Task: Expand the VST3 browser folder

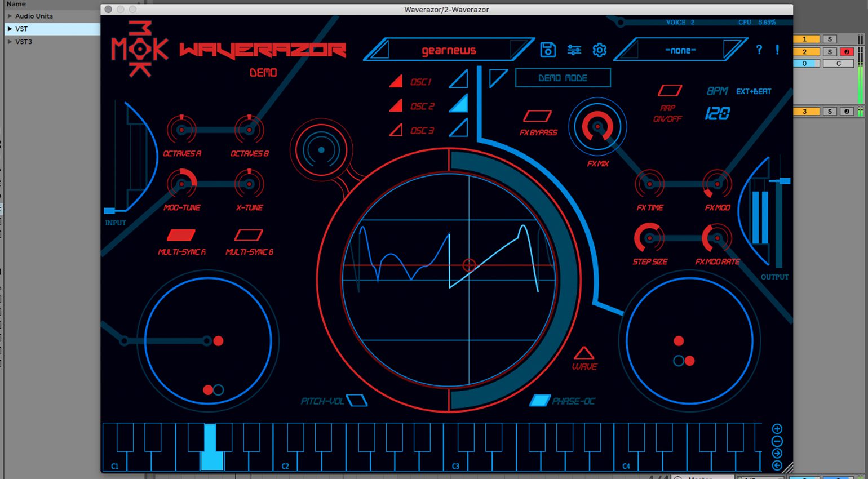Action: 10,42
